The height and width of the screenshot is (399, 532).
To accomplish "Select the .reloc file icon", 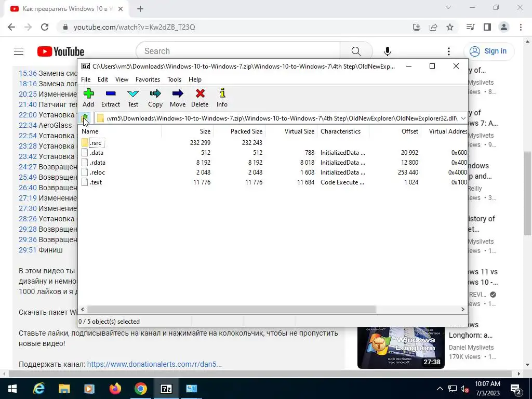I will coord(85,172).
